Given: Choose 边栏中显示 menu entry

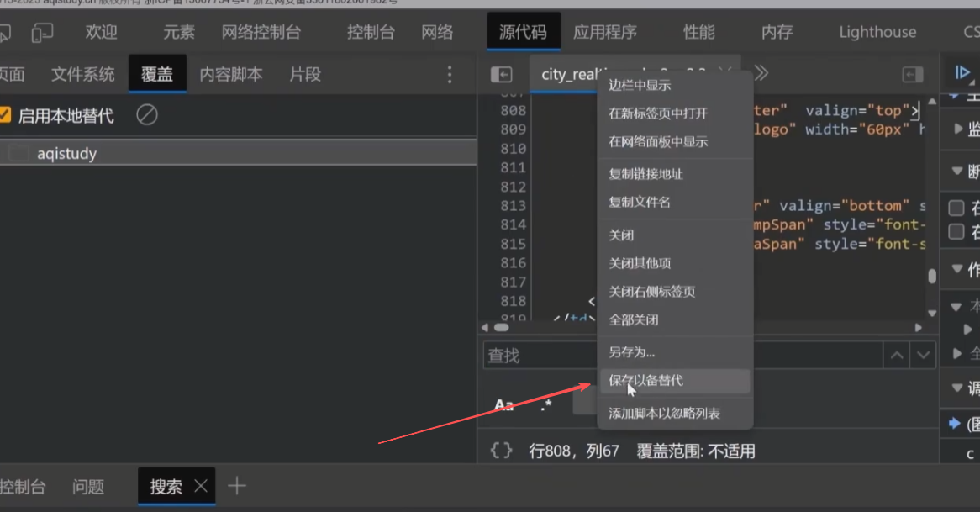Looking at the screenshot, I should click(674, 85).
